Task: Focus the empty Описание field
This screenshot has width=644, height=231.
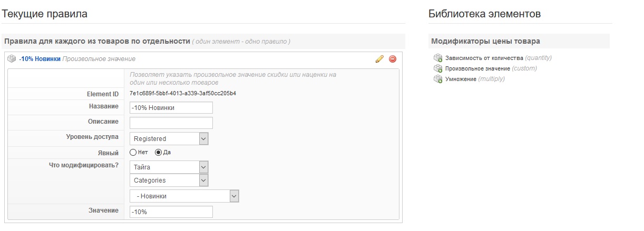Action: click(x=171, y=123)
